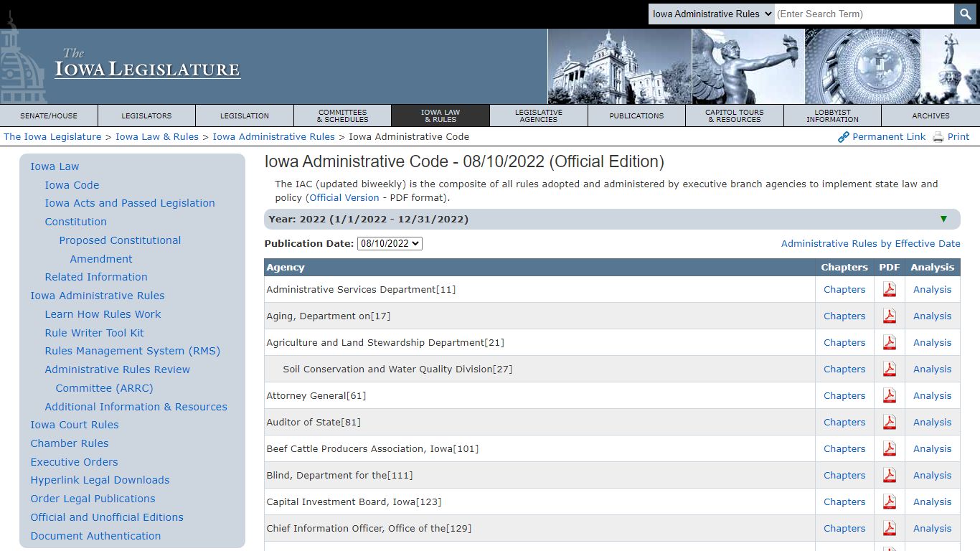
Task: Open Additional Information & Resources
Action: [136, 407]
